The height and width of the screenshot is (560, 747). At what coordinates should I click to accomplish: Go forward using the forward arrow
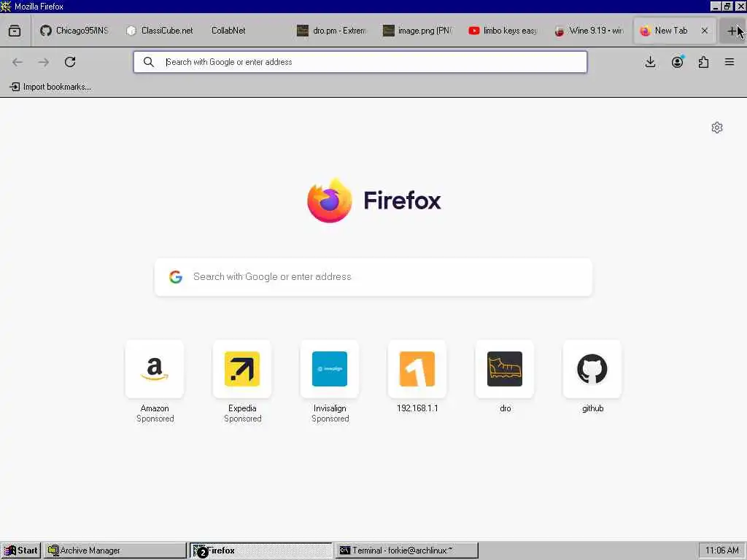coord(43,62)
